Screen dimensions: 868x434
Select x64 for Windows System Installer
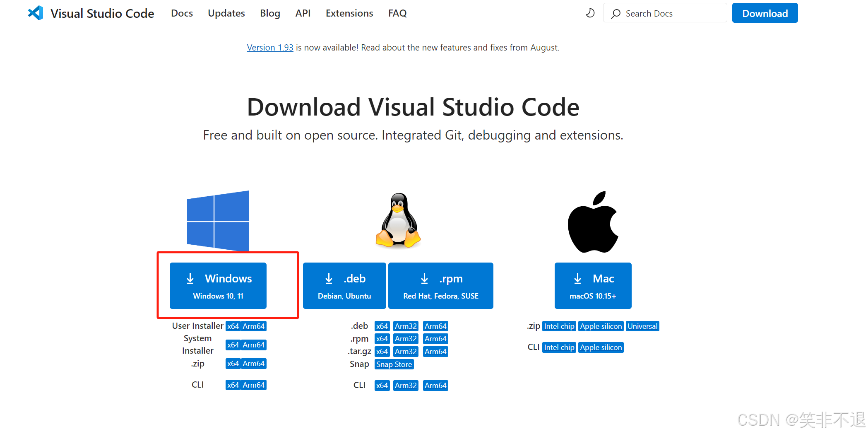pyautogui.click(x=233, y=345)
